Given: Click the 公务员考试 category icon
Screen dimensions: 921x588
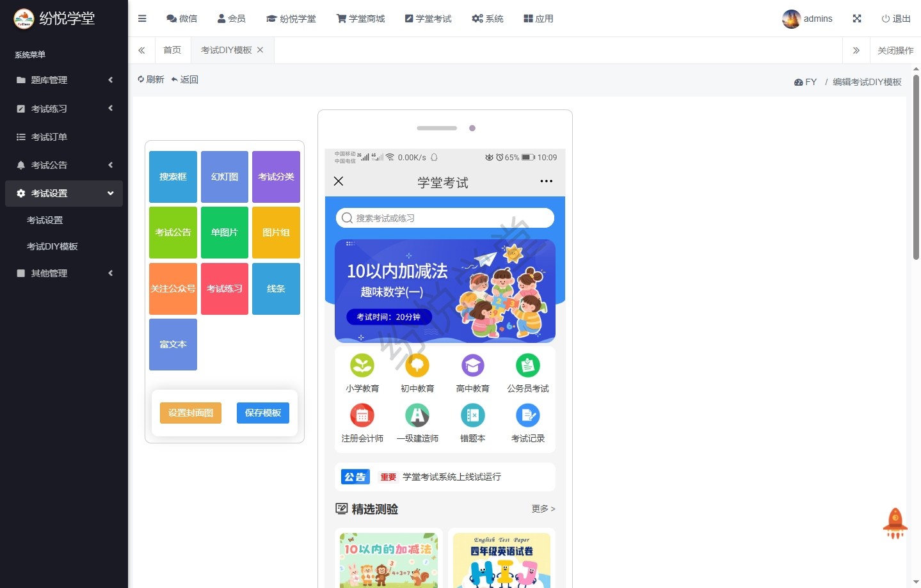Looking at the screenshot, I should 527,365.
